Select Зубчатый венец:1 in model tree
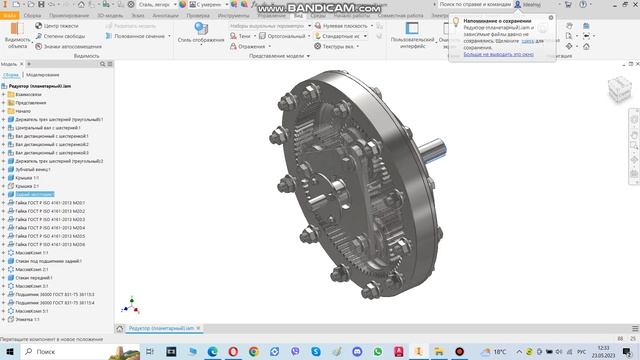Image resolution: width=640 pixels, height=360 pixels. 33,169
